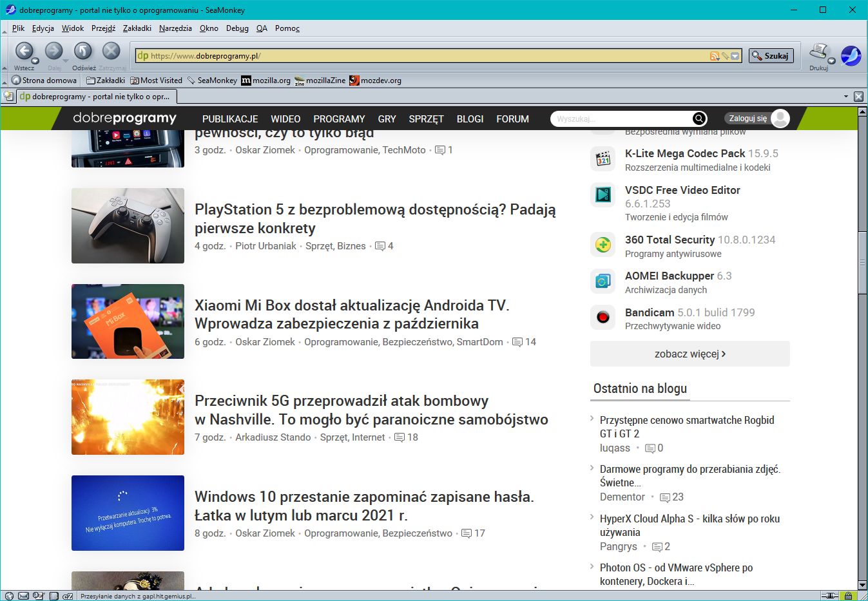This screenshot has height=601, width=868.
Task: Click the scrollbar down arrow
Action: tap(862, 585)
